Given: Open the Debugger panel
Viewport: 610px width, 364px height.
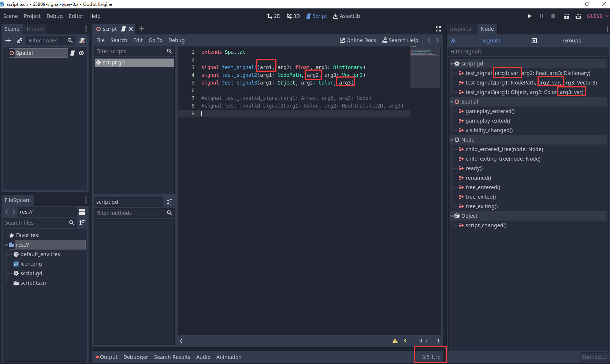Looking at the screenshot, I should 136,357.
